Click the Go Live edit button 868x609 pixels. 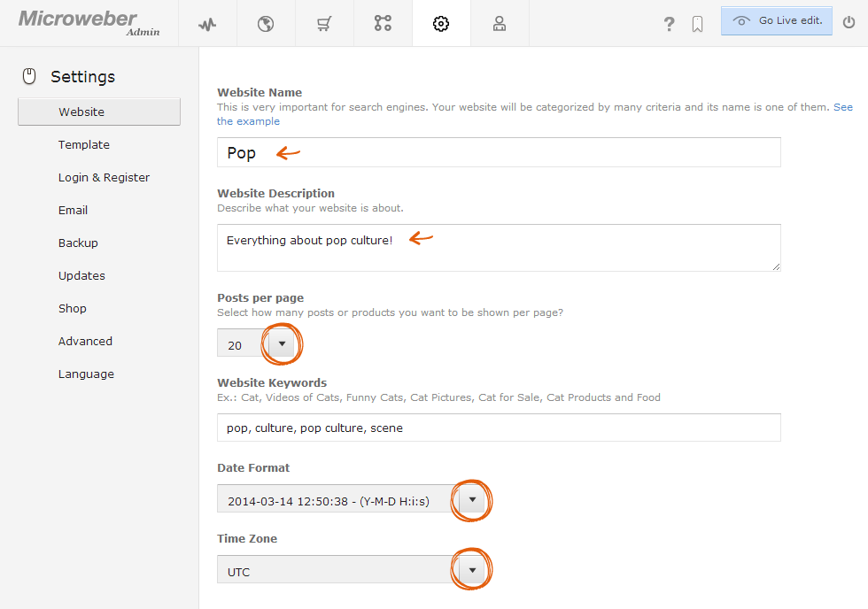(x=776, y=21)
